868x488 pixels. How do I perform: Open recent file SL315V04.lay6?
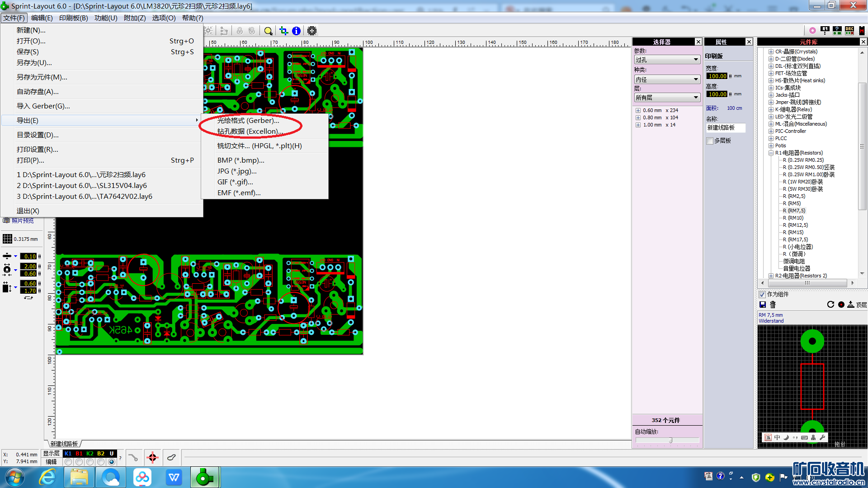[x=82, y=186]
